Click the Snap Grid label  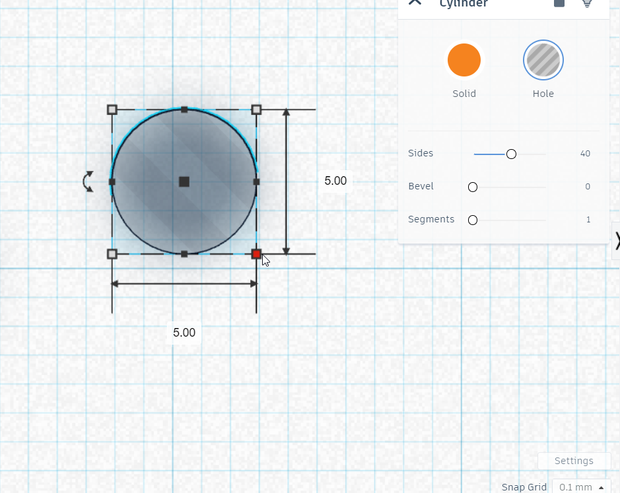coord(524,487)
